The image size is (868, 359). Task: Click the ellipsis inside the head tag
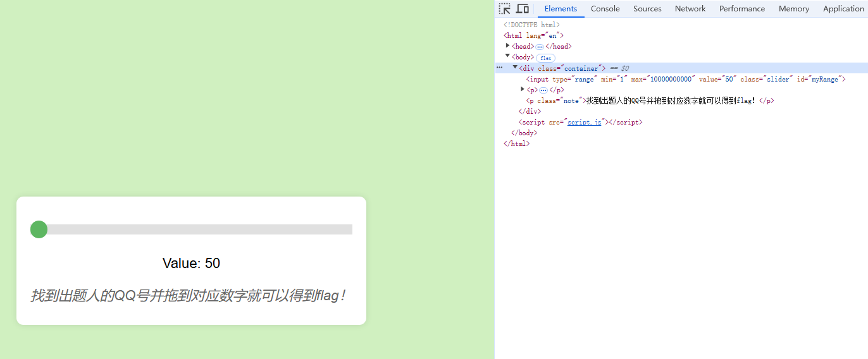tap(540, 47)
